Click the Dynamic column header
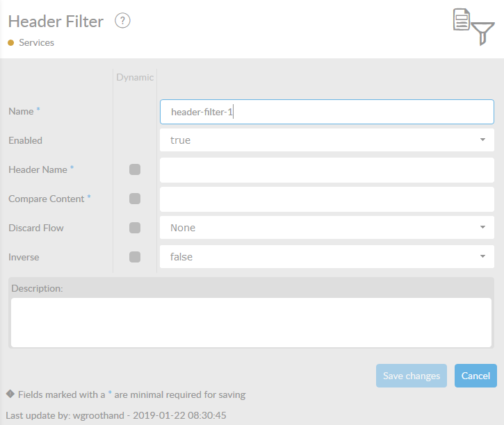 [135, 77]
